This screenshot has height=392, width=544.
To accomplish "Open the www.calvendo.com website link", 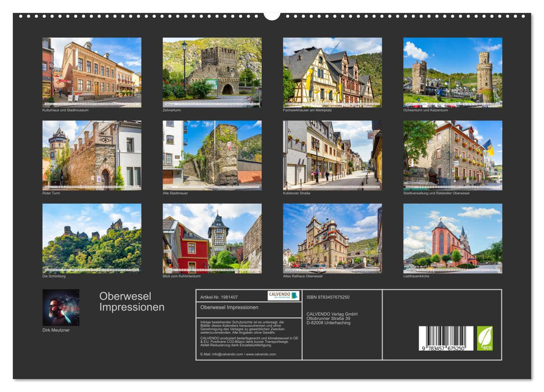I will (261, 354).
